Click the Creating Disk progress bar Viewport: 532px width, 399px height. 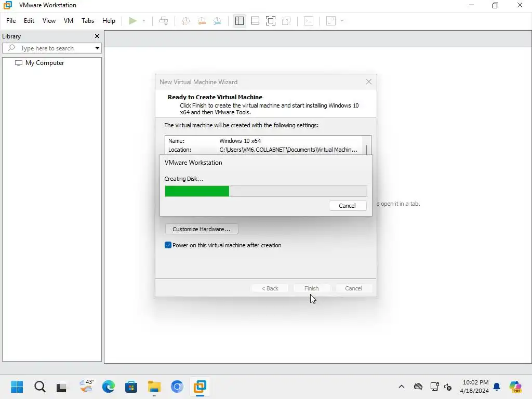click(x=265, y=191)
